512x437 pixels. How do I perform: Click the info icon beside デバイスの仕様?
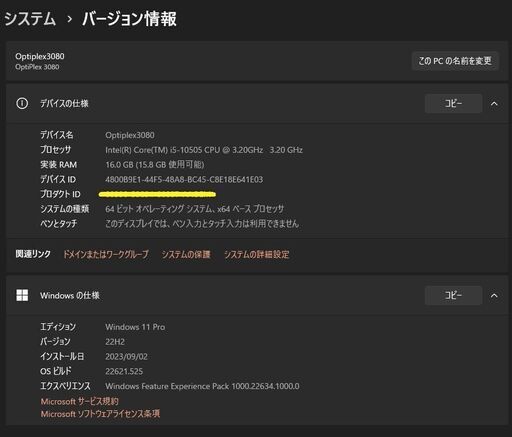[x=22, y=103]
